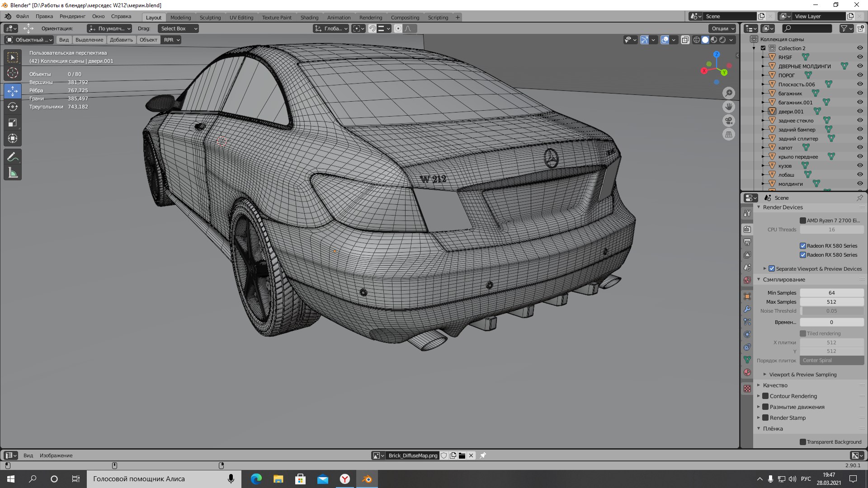
Task: Open the Modifiers wrench tab
Action: click(x=747, y=309)
